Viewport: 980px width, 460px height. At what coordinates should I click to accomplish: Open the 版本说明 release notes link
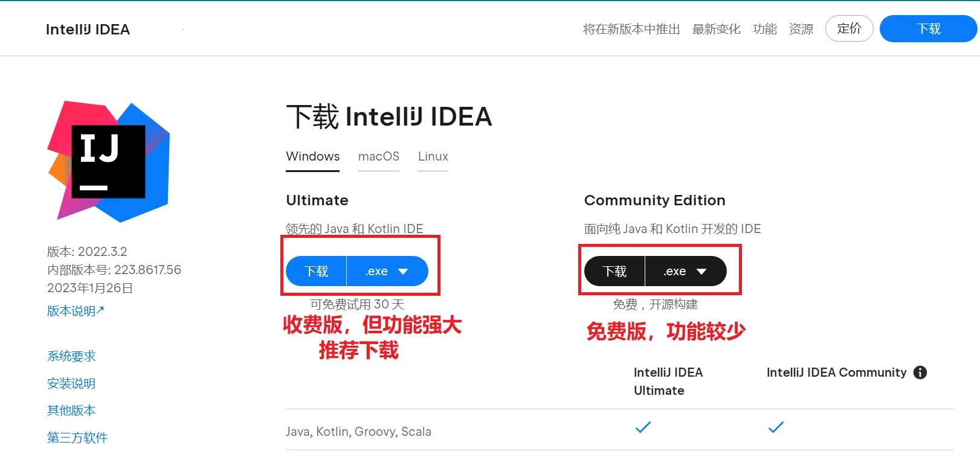click(76, 311)
